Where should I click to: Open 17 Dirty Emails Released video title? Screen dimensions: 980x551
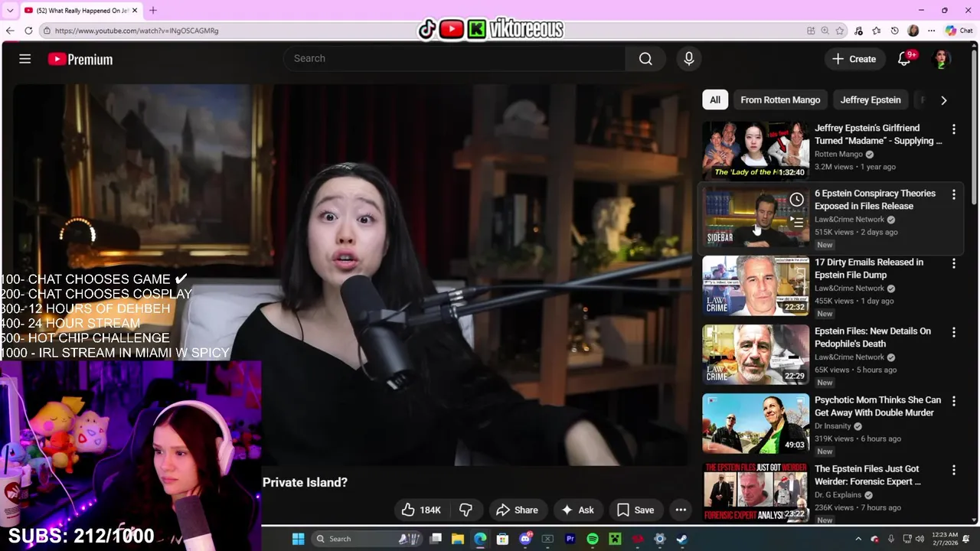pyautogui.click(x=869, y=269)
